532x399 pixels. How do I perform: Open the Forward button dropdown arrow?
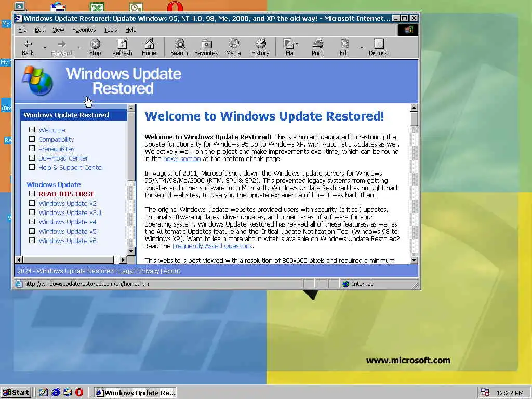[x=79, y=47]
